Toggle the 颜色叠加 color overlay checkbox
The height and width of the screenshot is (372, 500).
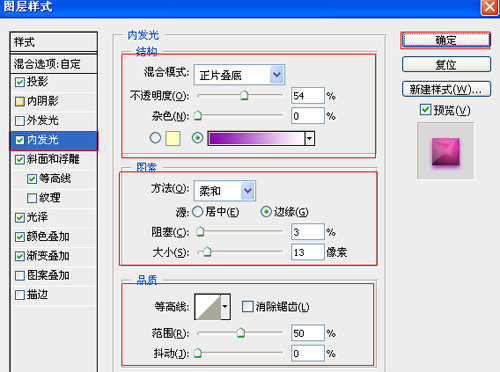coord(20,237)
